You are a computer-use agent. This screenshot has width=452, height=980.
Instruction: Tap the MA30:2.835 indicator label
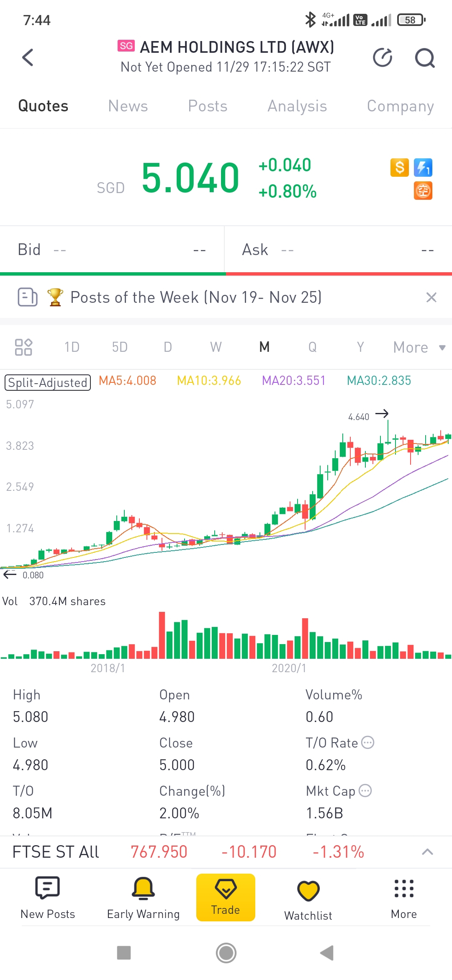(x=379, y=381)
